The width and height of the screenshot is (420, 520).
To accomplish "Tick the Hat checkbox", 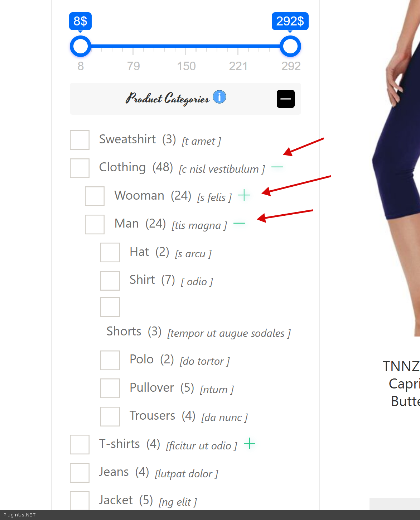I will click(110, 252).
